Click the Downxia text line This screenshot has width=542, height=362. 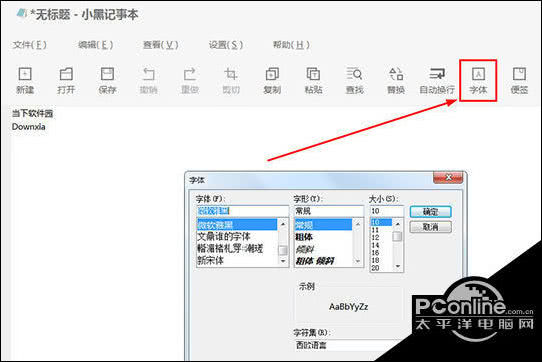click(x=29, y=127)
